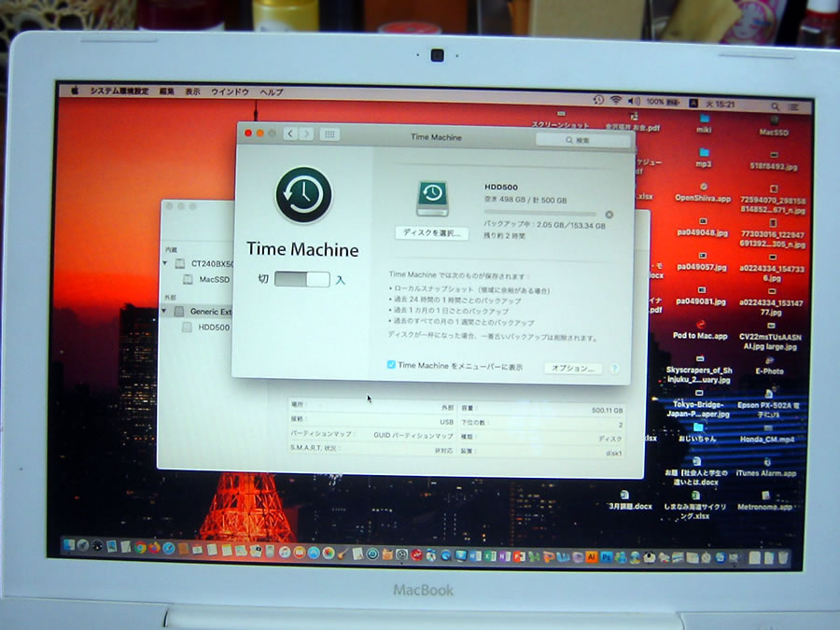Screen dimensions: 840x630
Task: Toggle the Time Machine on/off switch
Action: pos(302,279)
